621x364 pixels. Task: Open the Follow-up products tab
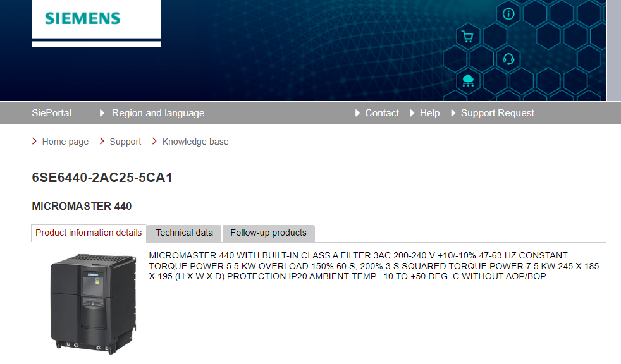268,233
